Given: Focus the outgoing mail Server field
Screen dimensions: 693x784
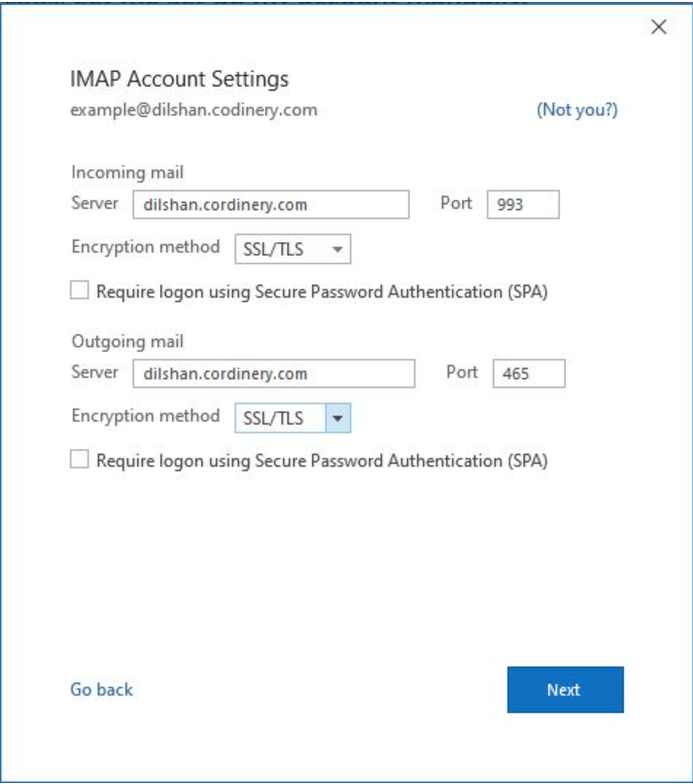Looking at the screenshot, I should (x=273, y=374).
